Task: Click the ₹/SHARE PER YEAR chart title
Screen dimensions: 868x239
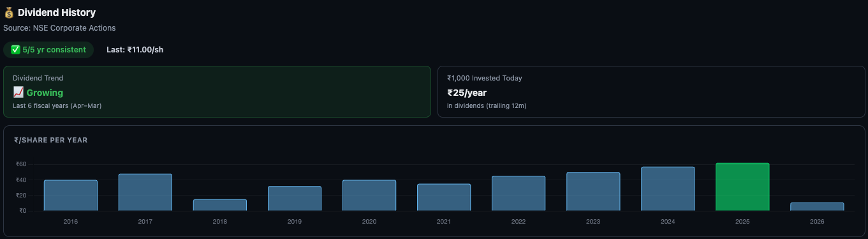Action: click(x=50, y=140)
